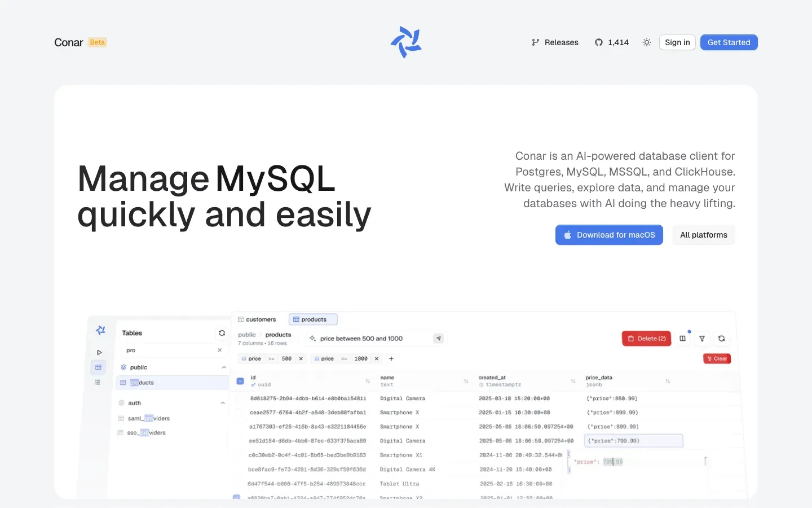Viewport: 812px width, 508px height.
Task: Clear the 'pro' table search text
Action: pos(219,351)
